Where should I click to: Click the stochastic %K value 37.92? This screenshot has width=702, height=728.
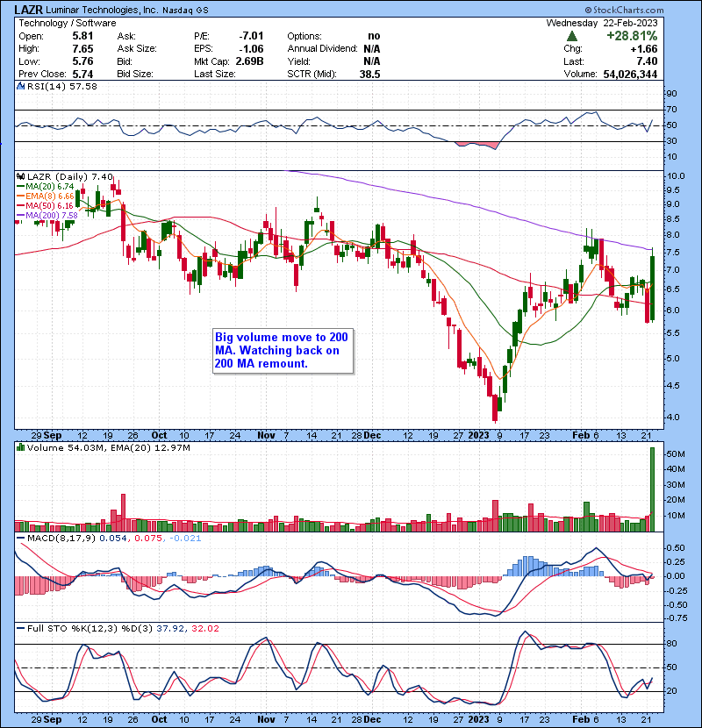tap(170, 628)
